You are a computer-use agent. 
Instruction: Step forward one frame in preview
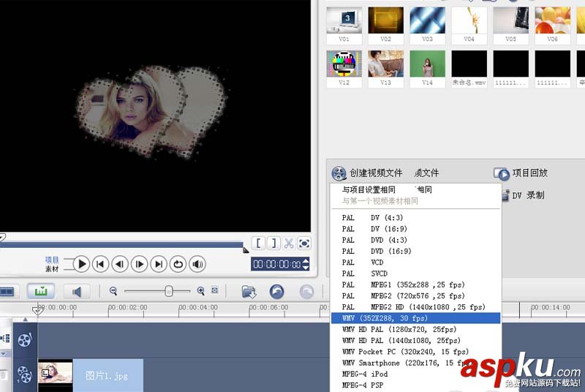[139, 264]
